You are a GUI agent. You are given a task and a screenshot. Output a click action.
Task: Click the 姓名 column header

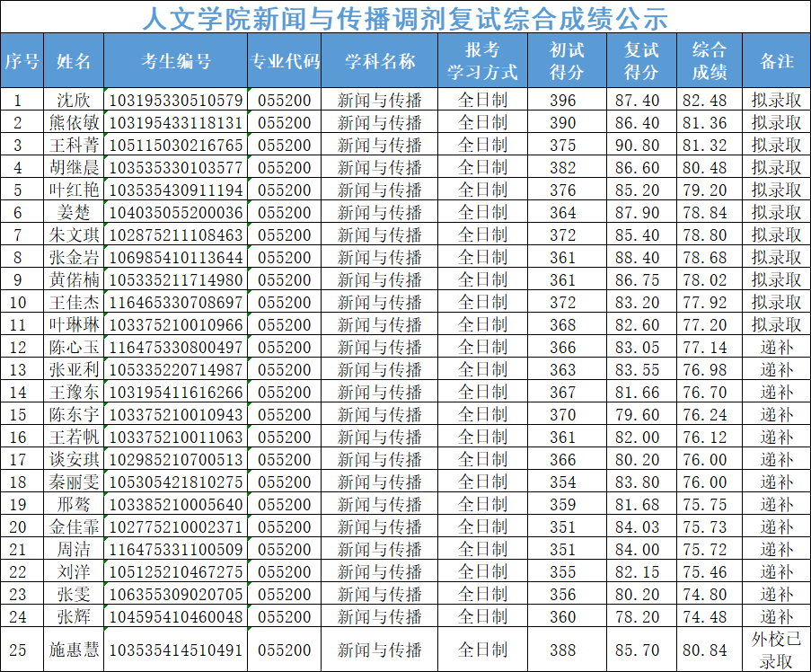pos(74,61)
